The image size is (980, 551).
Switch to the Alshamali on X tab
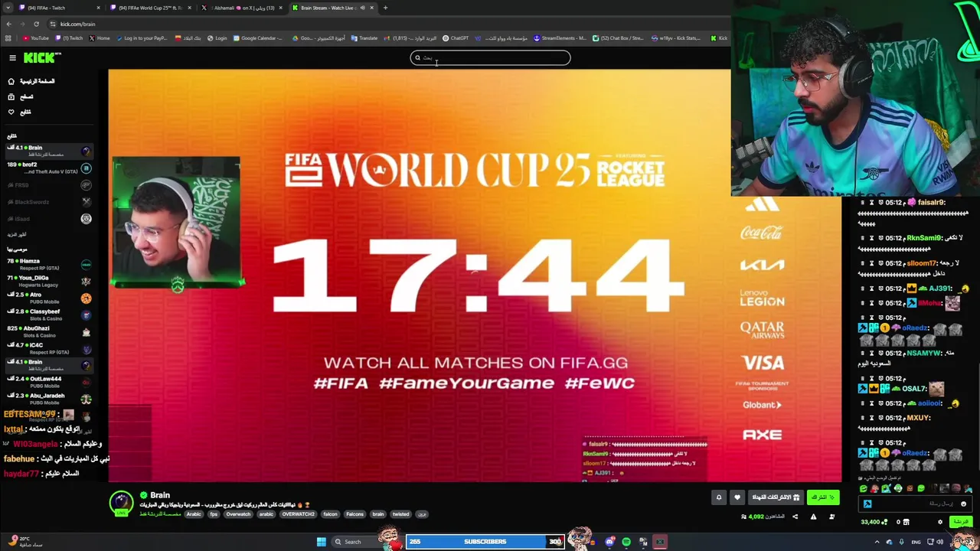click(x=243, y=8)
